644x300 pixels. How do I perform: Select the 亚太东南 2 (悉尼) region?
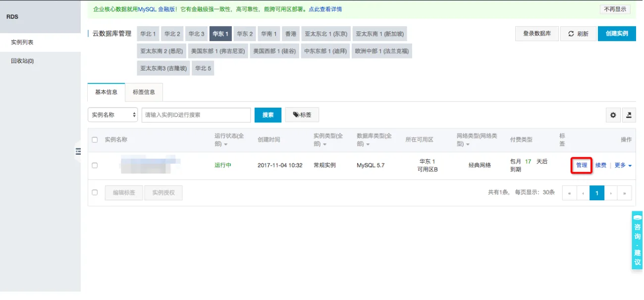point(161,51)
